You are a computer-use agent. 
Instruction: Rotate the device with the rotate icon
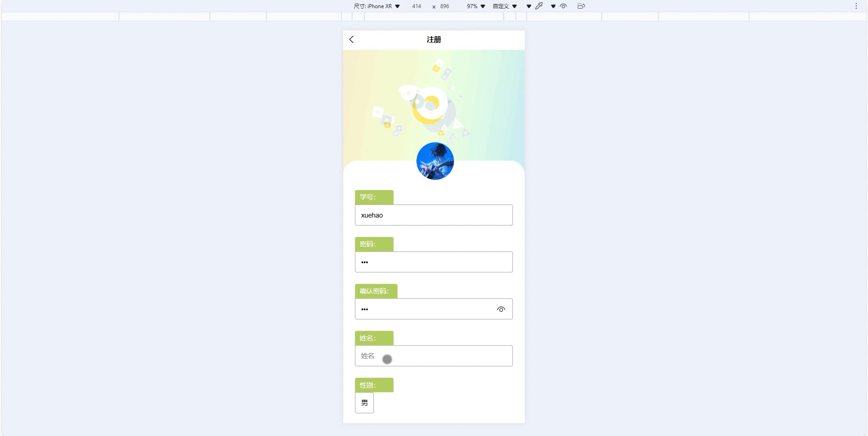pyautogui.click(x=581, y=6)
